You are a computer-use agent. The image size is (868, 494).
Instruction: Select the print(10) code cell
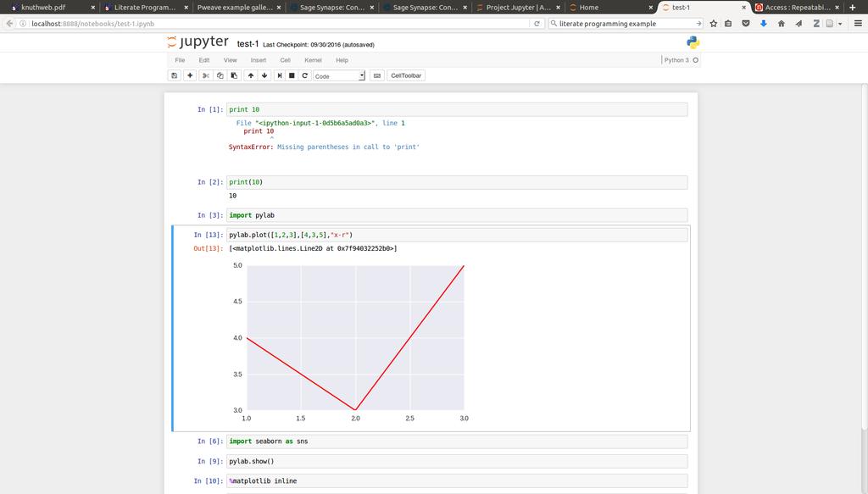457,182
